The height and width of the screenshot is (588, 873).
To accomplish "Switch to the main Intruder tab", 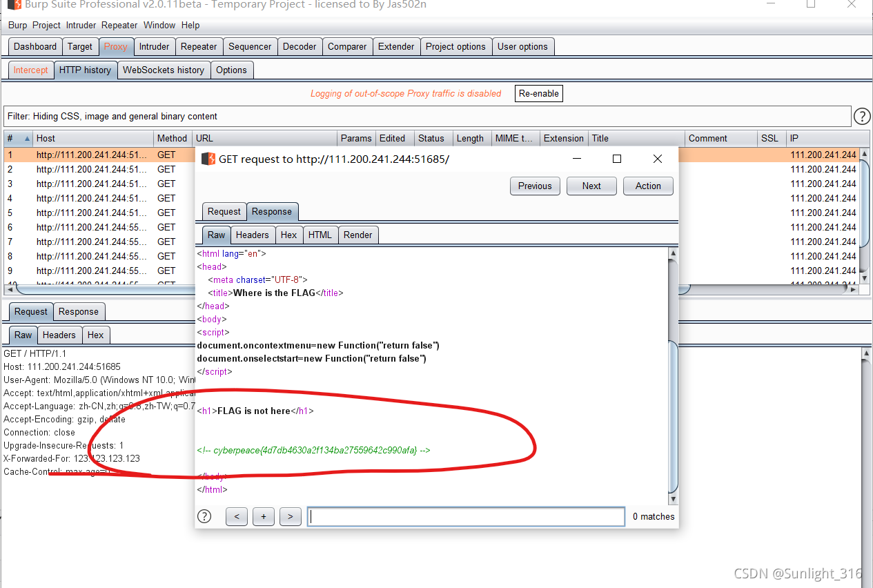I will pyautogui.click(x=154, y=46).
